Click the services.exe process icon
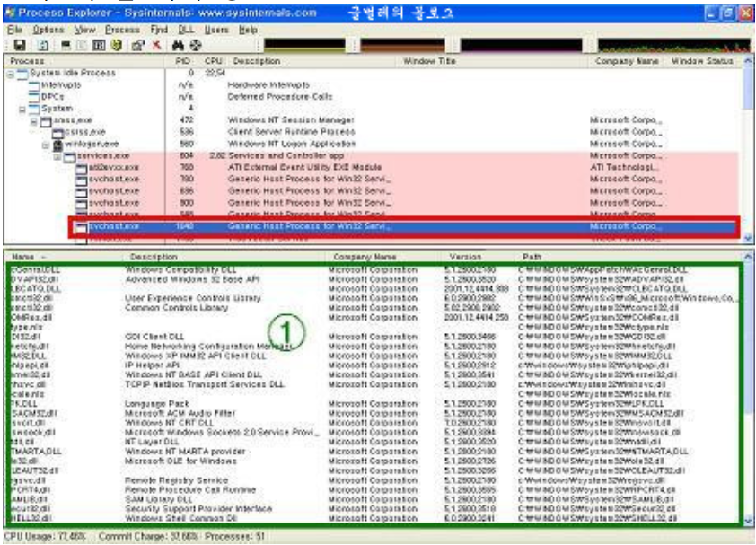The image size is (756, 545). pos(70,156)
